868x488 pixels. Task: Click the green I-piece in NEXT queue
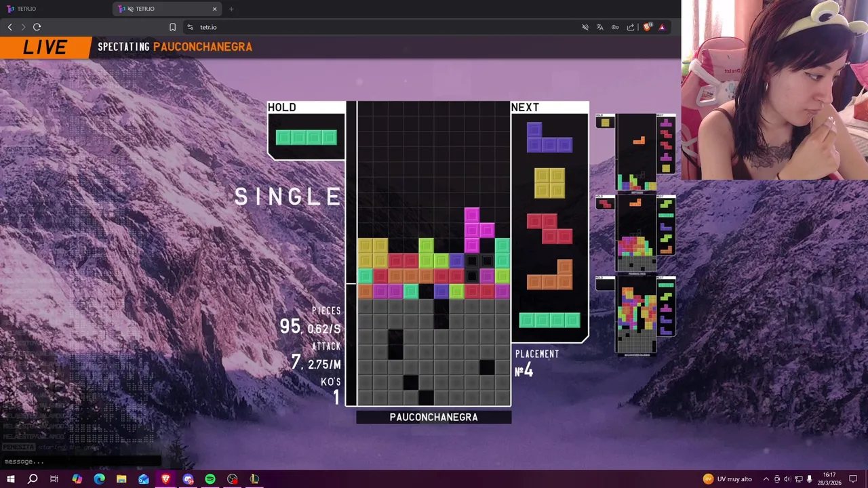click(549, 320)
